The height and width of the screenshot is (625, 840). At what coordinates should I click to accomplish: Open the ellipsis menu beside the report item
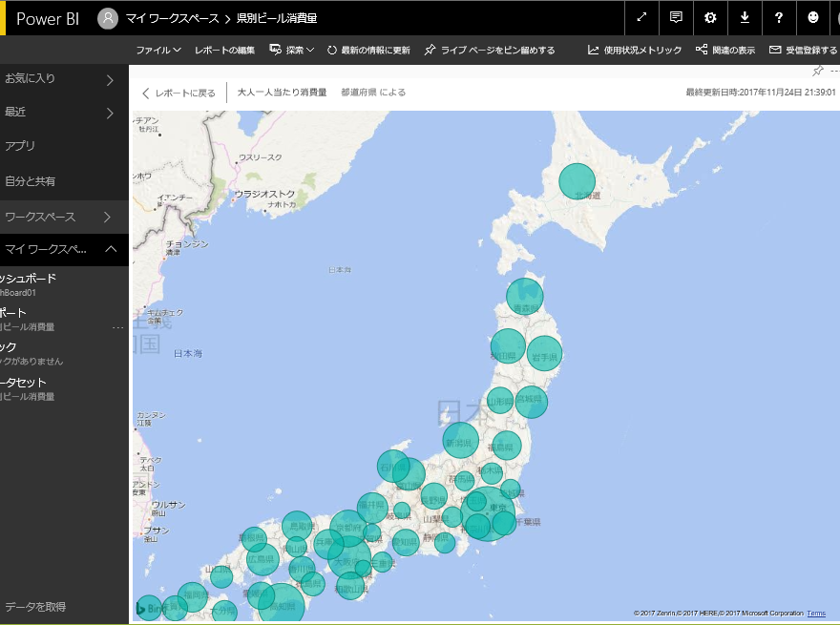tap(117, 327)
